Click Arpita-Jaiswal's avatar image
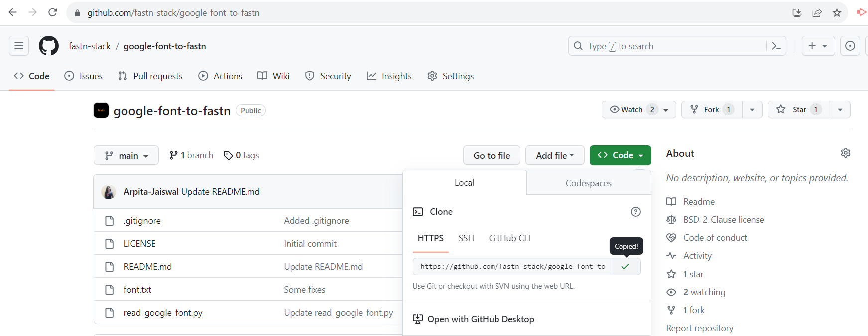The image size is (868, 336). 109,192
